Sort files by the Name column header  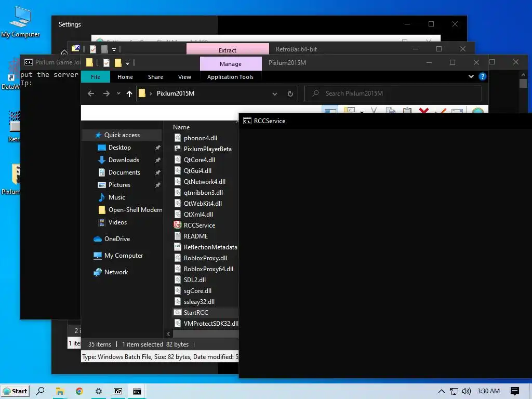tap(181, 127)
